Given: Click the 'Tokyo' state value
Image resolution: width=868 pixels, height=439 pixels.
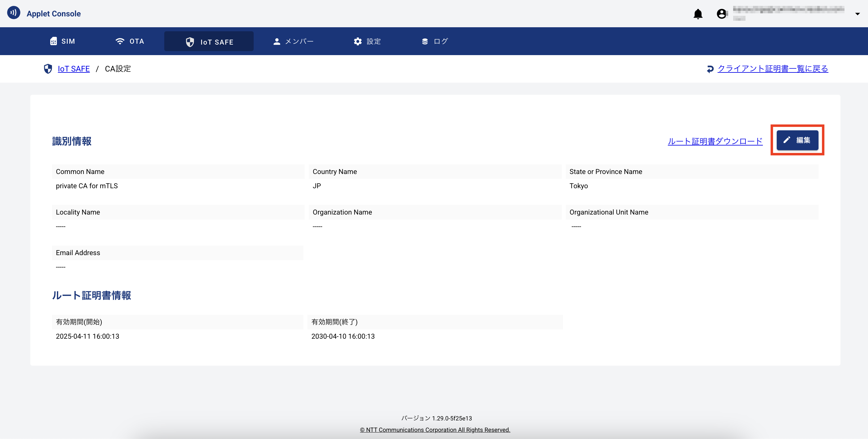Looking at the screenshot, I should (578, 186).
